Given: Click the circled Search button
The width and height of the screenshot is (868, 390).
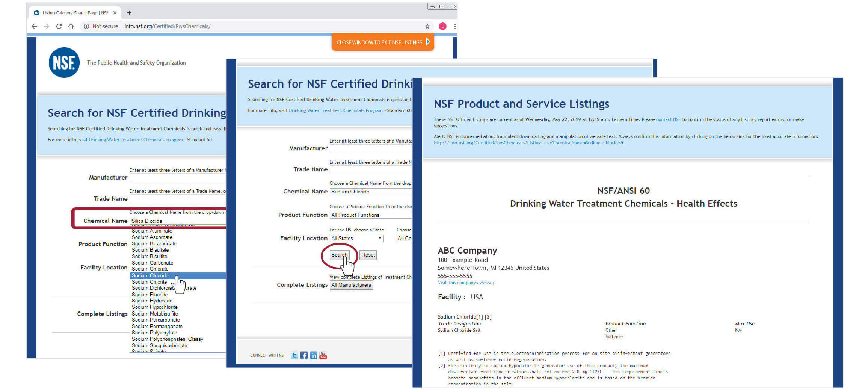Looking at the screenshot, I should 339,255.
